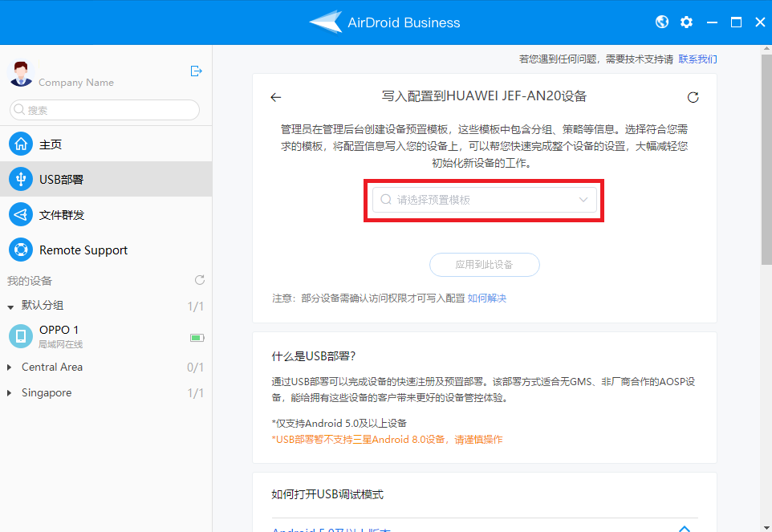
Task: Collapse the 默认分组 group triangle
Action: (x=10, y=307)
